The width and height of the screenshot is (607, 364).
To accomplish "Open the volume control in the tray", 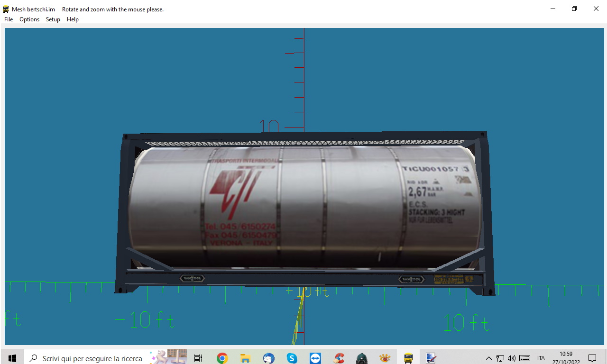I will pyautogui.click(x=512, y=358).
